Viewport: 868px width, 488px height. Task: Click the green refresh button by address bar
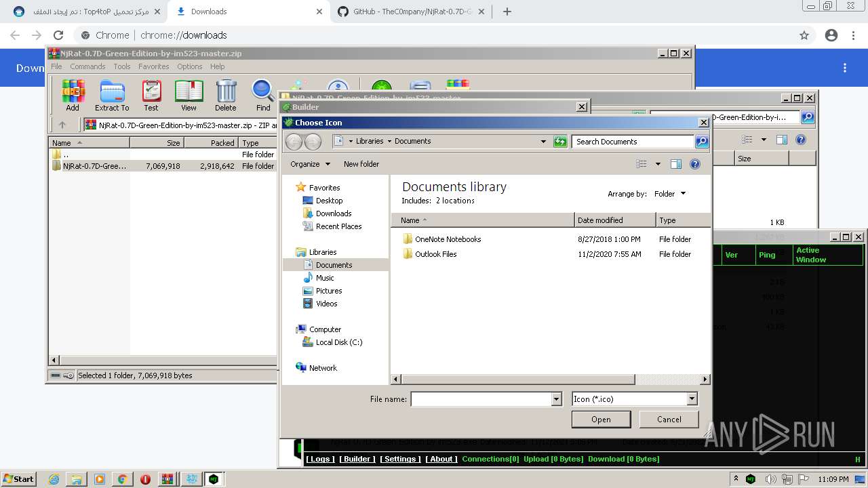[x=560, y=142]
